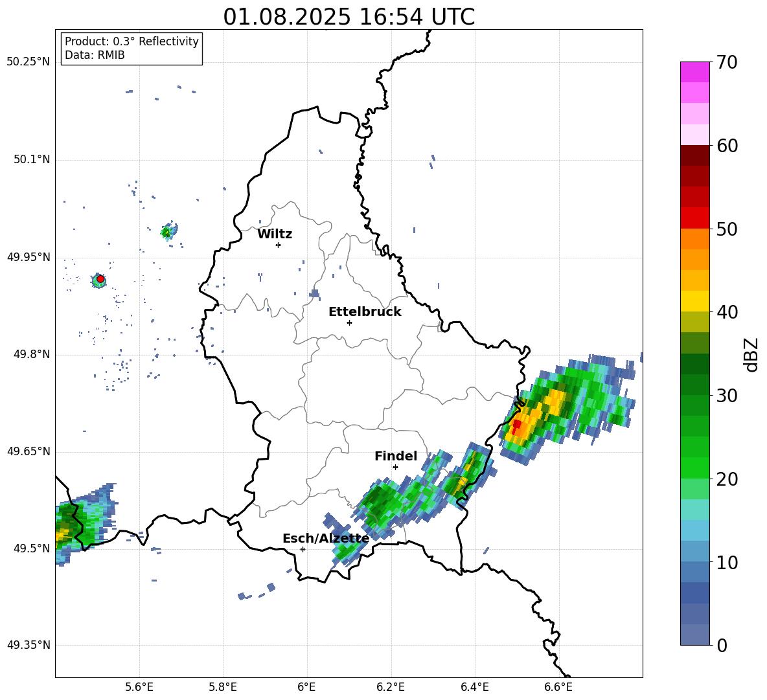Click the 40 dBZ colorbar label
The height and width of the screenshot is (700, 767).
726,312
